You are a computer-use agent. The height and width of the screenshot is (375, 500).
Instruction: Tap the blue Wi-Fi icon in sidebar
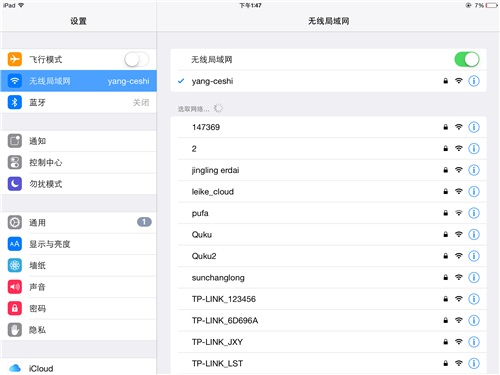point(15,81)
